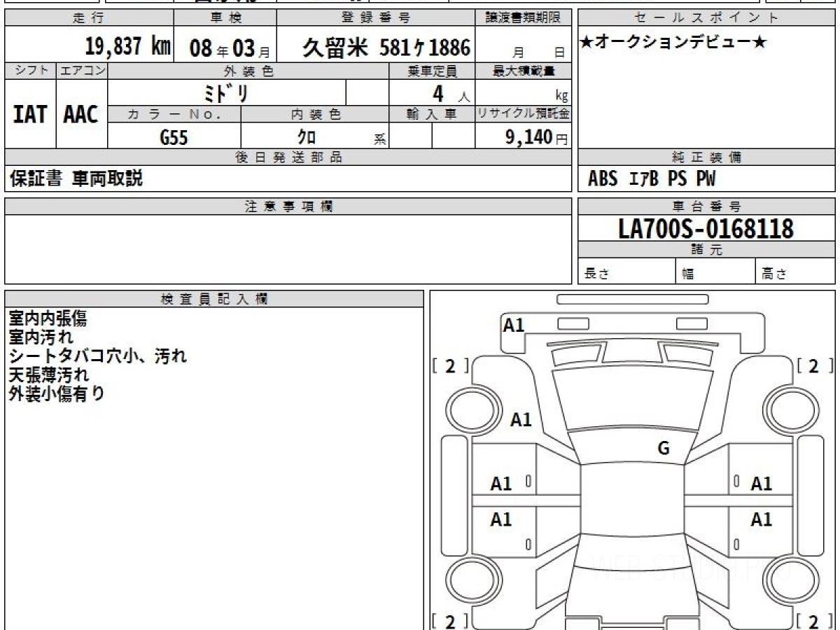Click the 車台番号 header
Viewport: 840px width, 630px height.
(x=706, y=206)
